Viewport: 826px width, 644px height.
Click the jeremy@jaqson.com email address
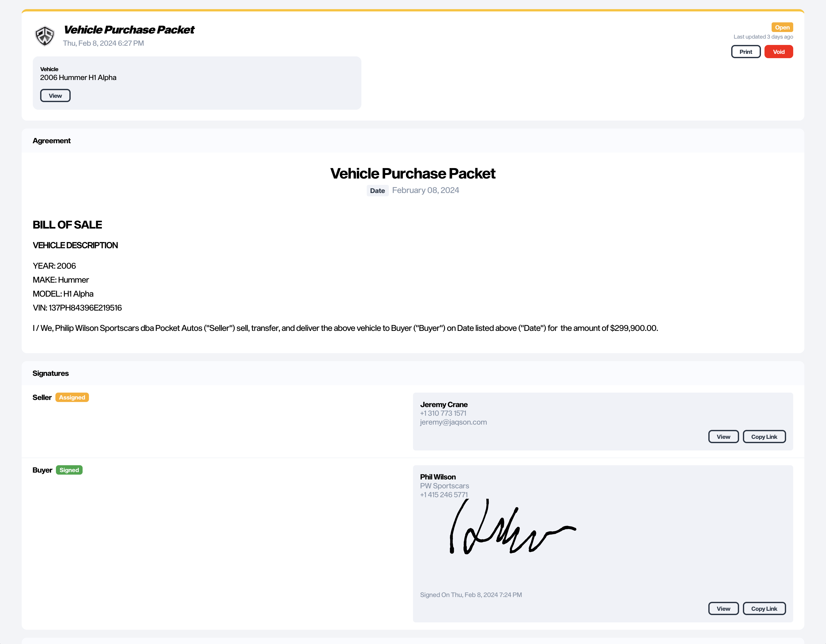[453, 422]
